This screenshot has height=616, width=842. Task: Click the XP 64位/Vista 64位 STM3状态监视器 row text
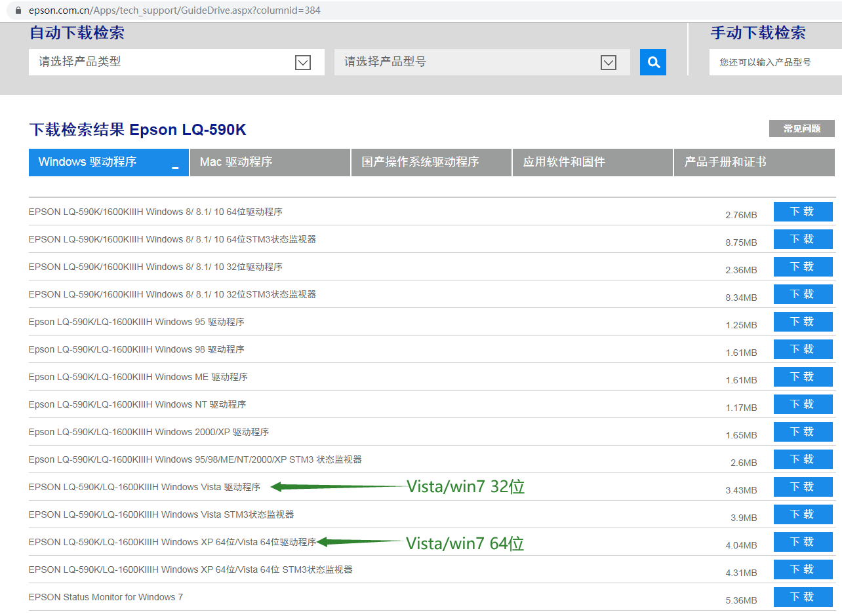[191, 569]
